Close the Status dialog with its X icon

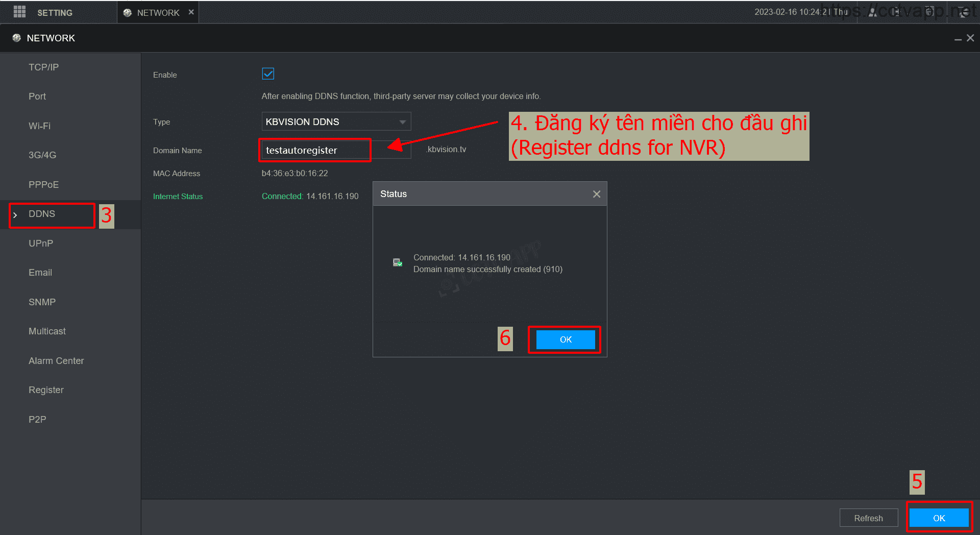596,194
